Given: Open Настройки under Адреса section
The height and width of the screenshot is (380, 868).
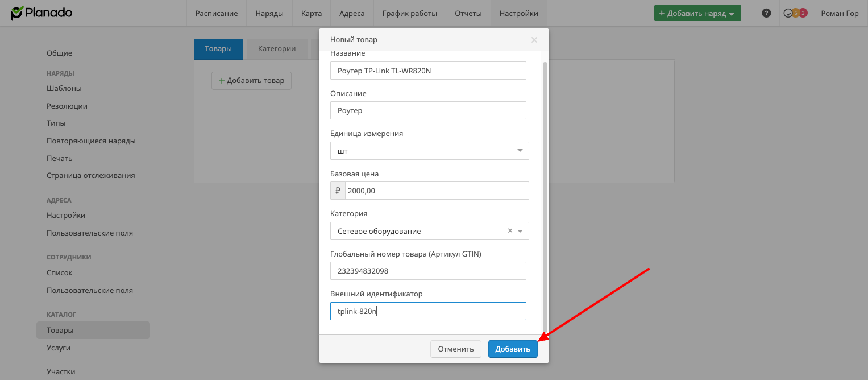Looking at the screenshot, I should pyautogui.click(x=66, y=216).
